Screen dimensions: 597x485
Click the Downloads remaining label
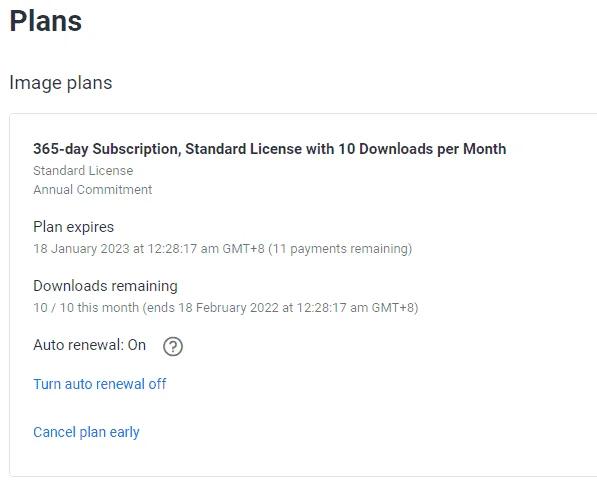click(x=105, y=286)
